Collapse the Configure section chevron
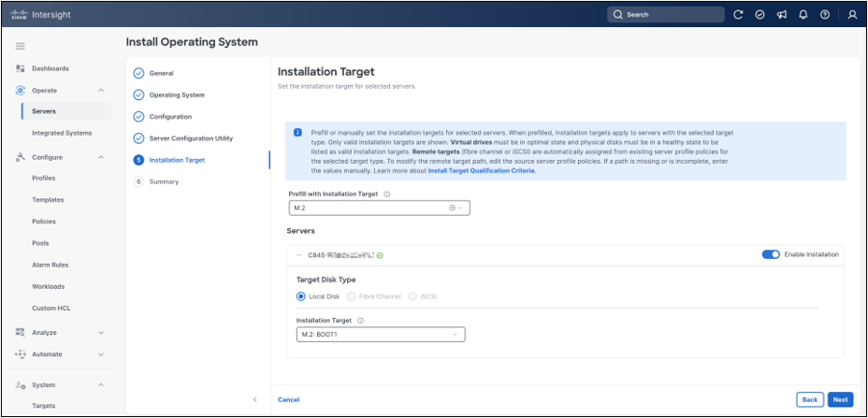Image resolution: width=868 pixels, height=418 pixels. 101,157
